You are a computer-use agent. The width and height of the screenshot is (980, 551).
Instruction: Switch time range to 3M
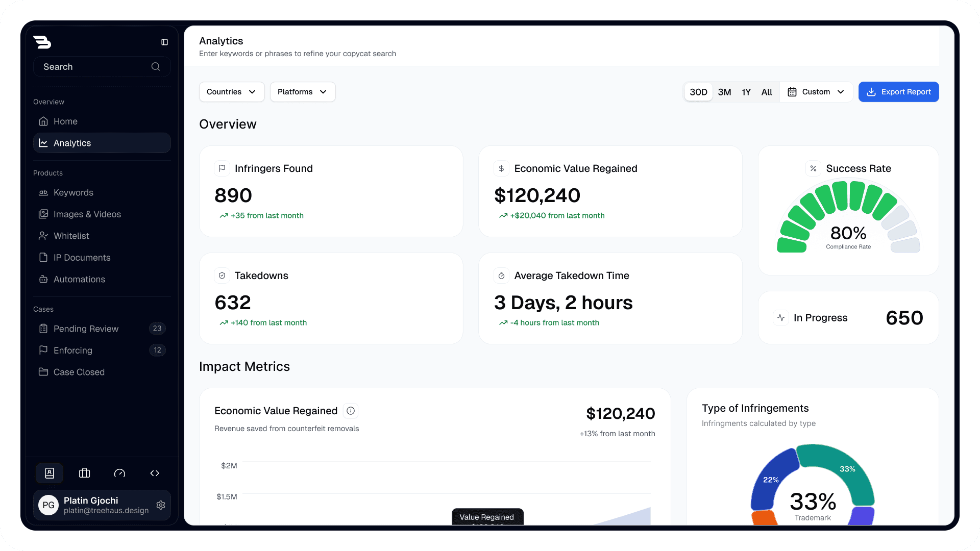coord(724,92)
